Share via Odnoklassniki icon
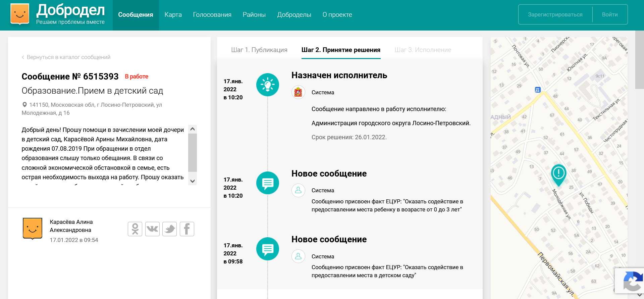644x299 pixels. click(x=135, y=229)
